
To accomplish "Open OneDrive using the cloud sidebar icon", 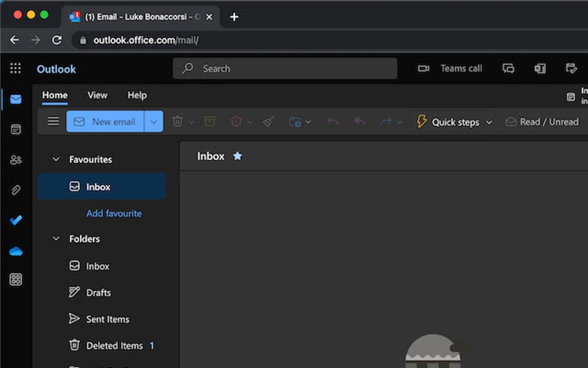I will click(16, 250).
